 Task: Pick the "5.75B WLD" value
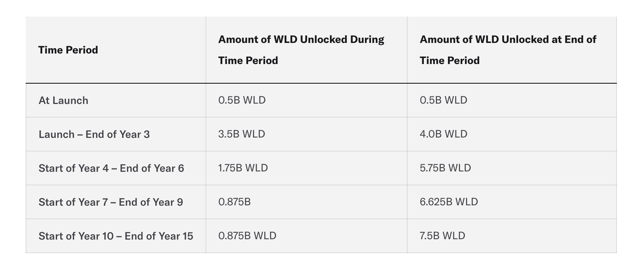[445, 168]
